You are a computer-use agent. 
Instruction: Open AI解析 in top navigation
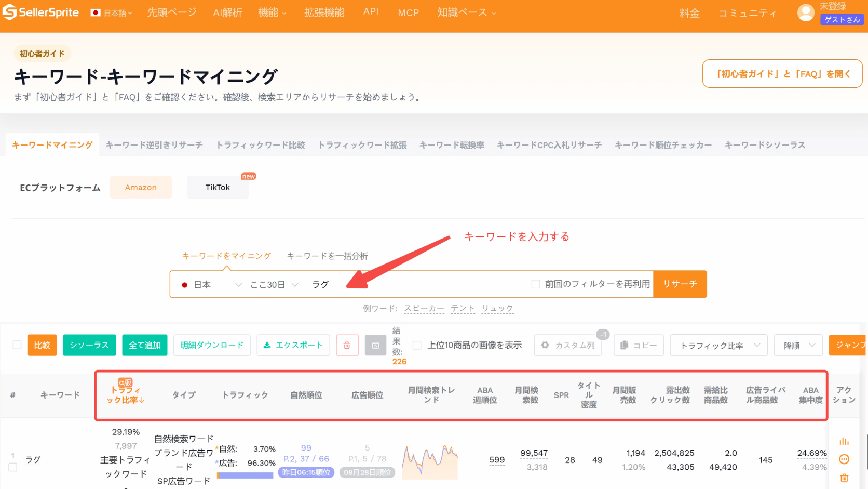[227, 13]
